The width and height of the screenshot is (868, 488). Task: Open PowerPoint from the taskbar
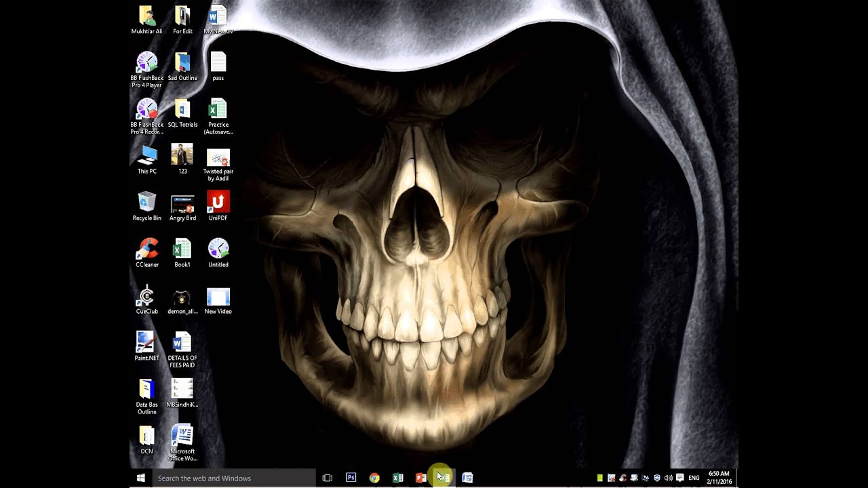click(x=421, y=478)
